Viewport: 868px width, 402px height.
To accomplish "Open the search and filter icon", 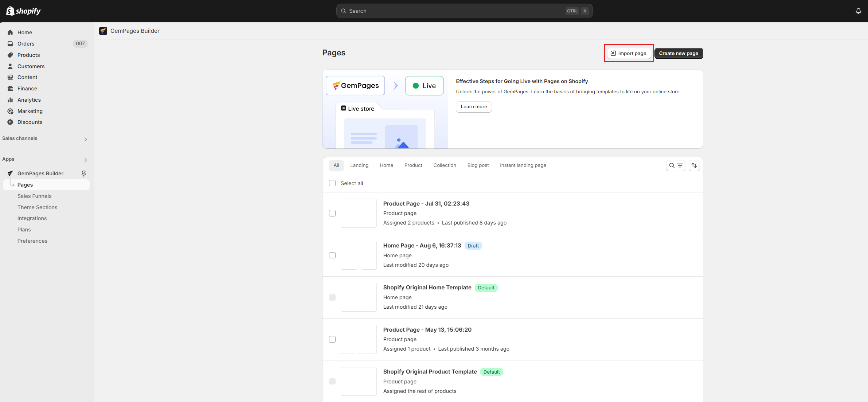I will [676, 165].
